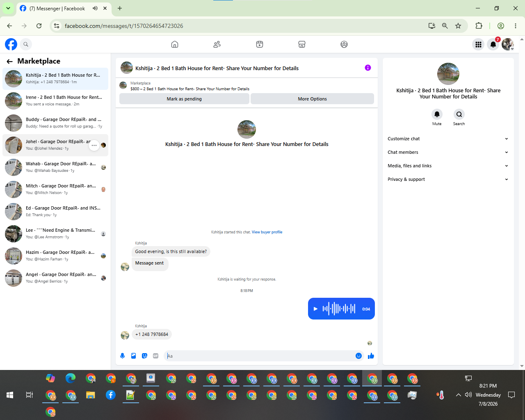Choose a sticker from the sticker icon
The width and height of the screenshot is (525, 420).
pyautogui.click(x=144, y=356)
